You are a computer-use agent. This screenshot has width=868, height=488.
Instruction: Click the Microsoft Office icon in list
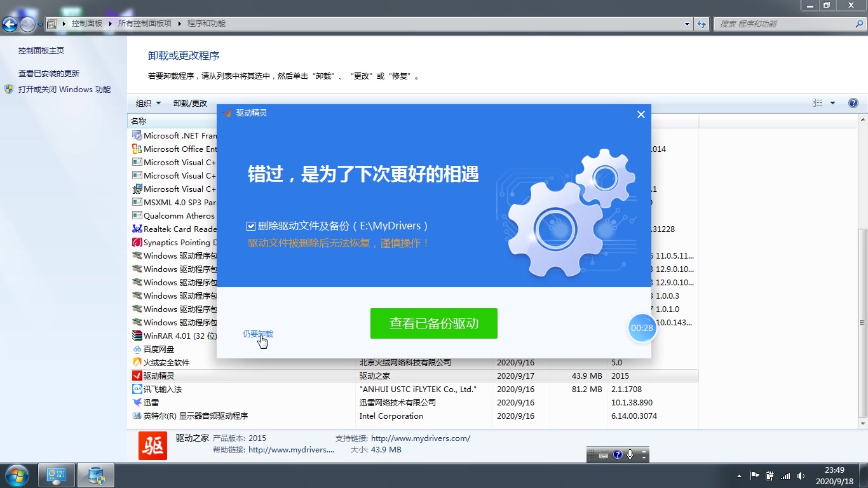coord(137,149)
